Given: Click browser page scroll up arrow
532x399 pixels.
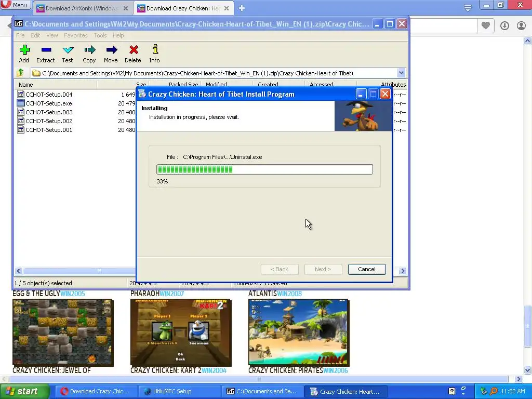Looking at the screenshot, I should (528, 41).
